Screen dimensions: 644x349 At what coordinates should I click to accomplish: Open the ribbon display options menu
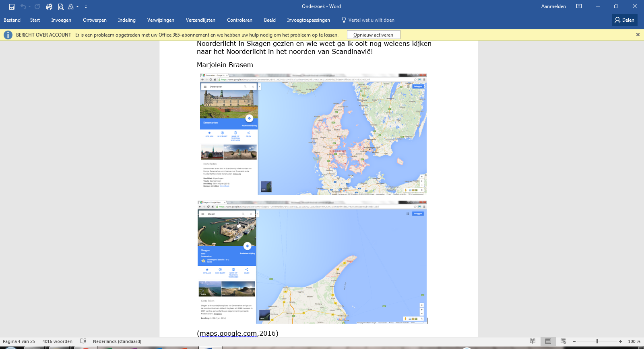click(x=579, y=6)
